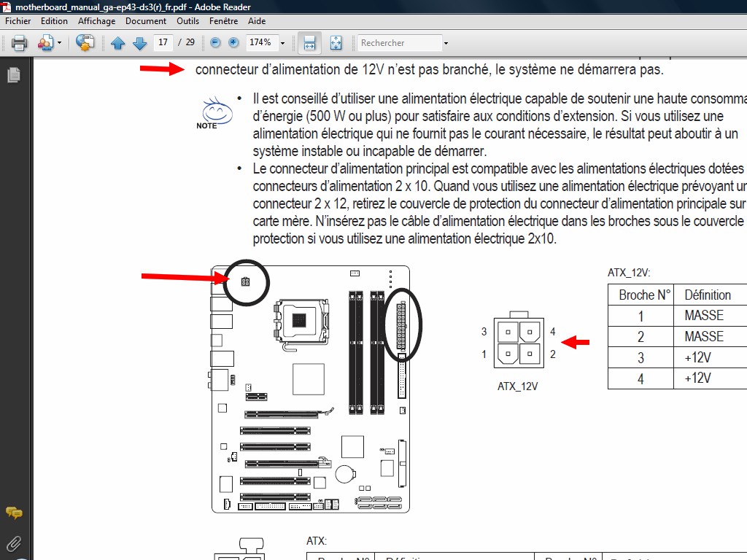
Task: Open the Edition menu
Action: pos(54,21)
